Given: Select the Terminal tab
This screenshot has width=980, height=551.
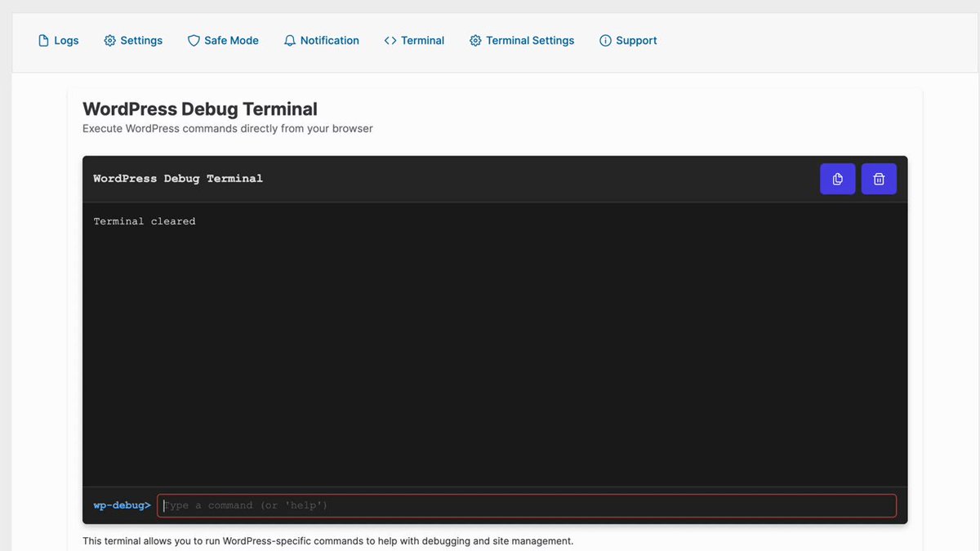Looking at the screenshot, I should pyautogui.click(x=414, y=41).
